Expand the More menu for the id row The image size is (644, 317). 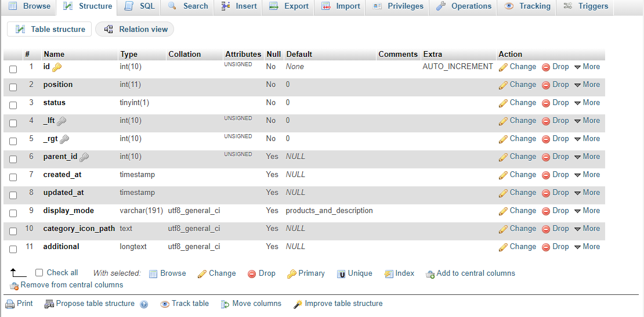[x=587, y=67]
